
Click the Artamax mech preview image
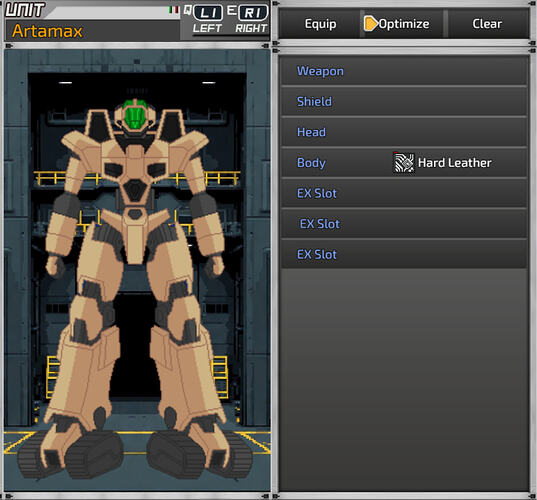137,271
